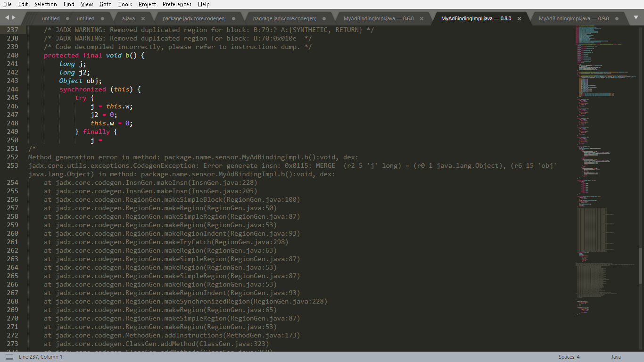
Task: Place cursor on 'protected final void b()' line
Action: point(94,55)
